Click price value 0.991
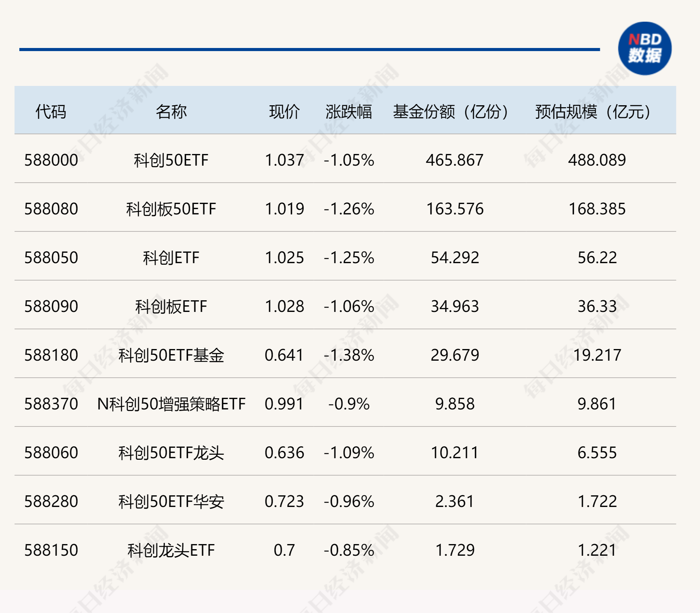The image size is (700, 613). 284,404
